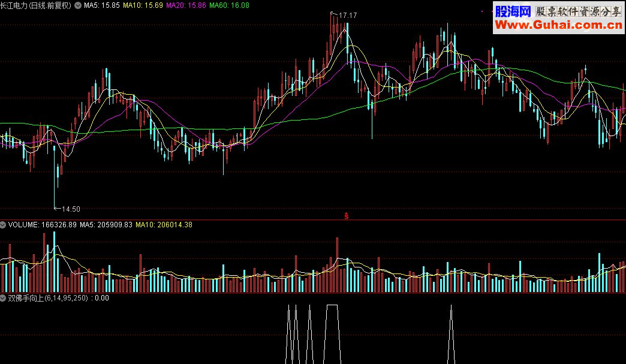Click the VOLUME: 166326.89 value
Screen dimensions: 626x364
click(x=43, y=225)
